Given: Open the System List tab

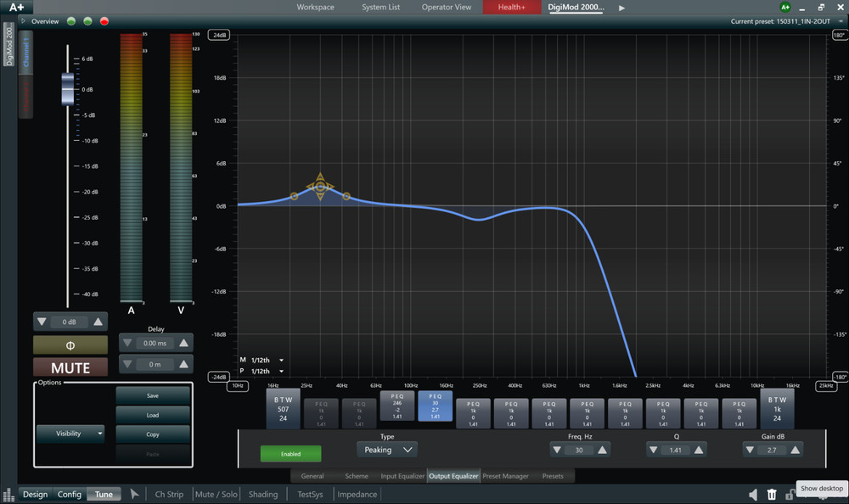Looking at the screenshot, I should tap(380, 8).
